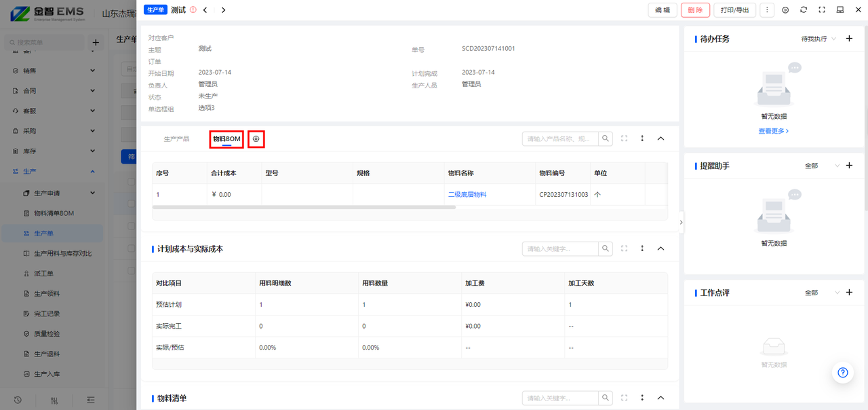Click the sort arrows icon in the 物料清单 section

pyautogui.click(x=642, y=398)
